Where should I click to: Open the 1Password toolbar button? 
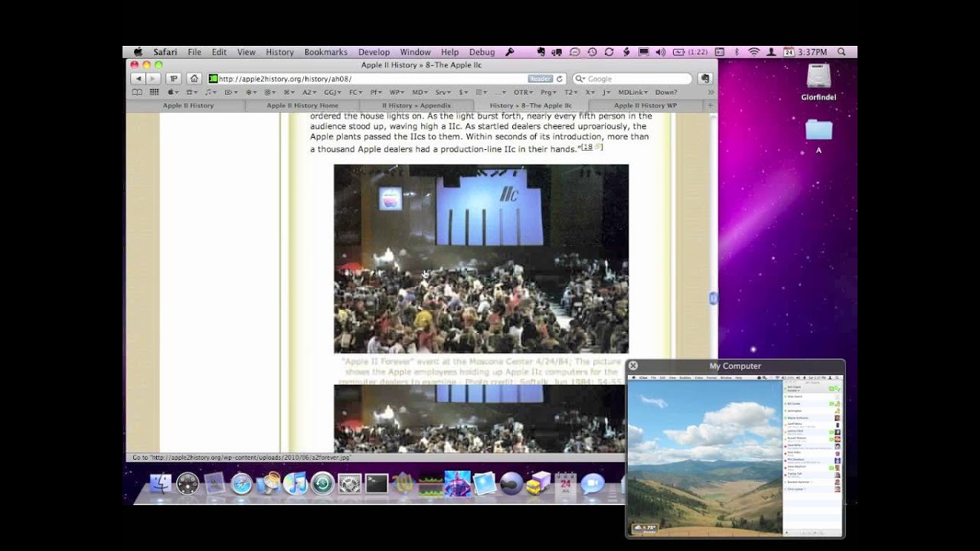(174, 79)
